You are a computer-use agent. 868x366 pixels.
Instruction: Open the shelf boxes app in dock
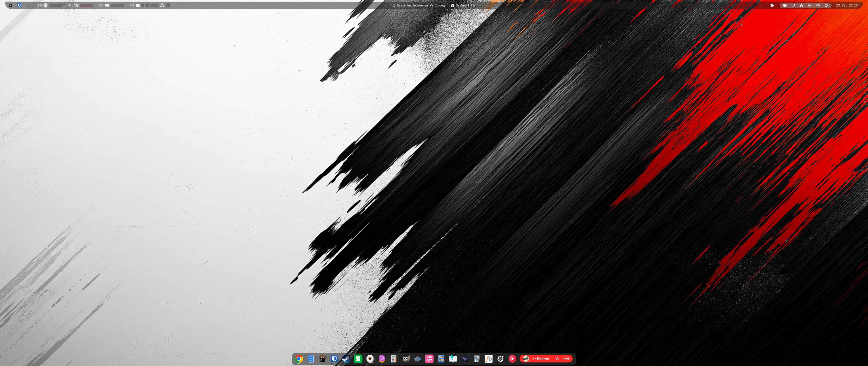[441, 359]
